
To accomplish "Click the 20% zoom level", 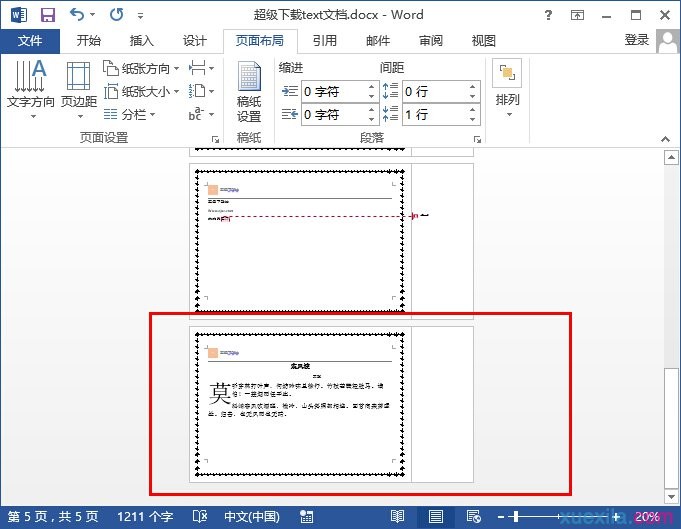I will [x=647, y=517].
